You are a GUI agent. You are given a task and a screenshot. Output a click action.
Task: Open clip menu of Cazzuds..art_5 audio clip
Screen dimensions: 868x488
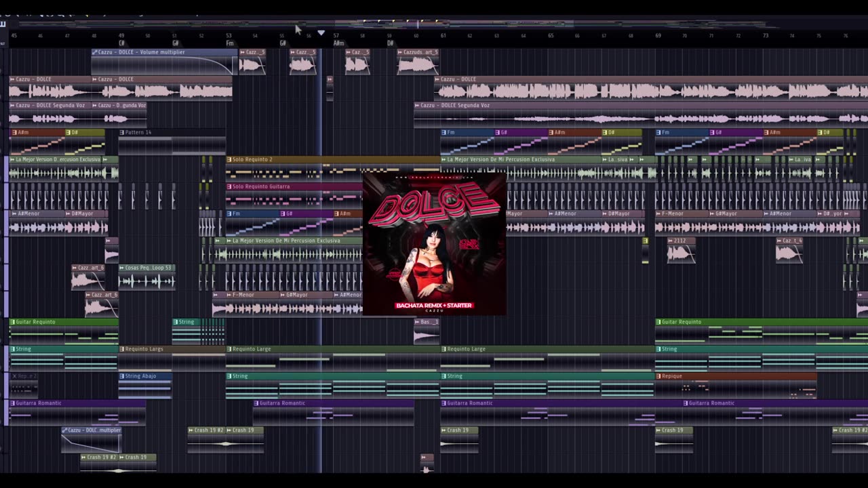coord(400,52)
